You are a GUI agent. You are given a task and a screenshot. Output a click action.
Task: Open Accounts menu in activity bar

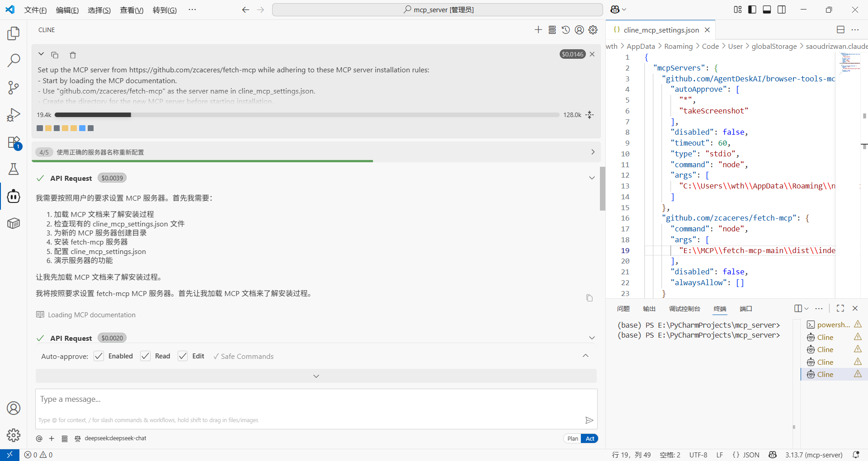pos(14,408)
